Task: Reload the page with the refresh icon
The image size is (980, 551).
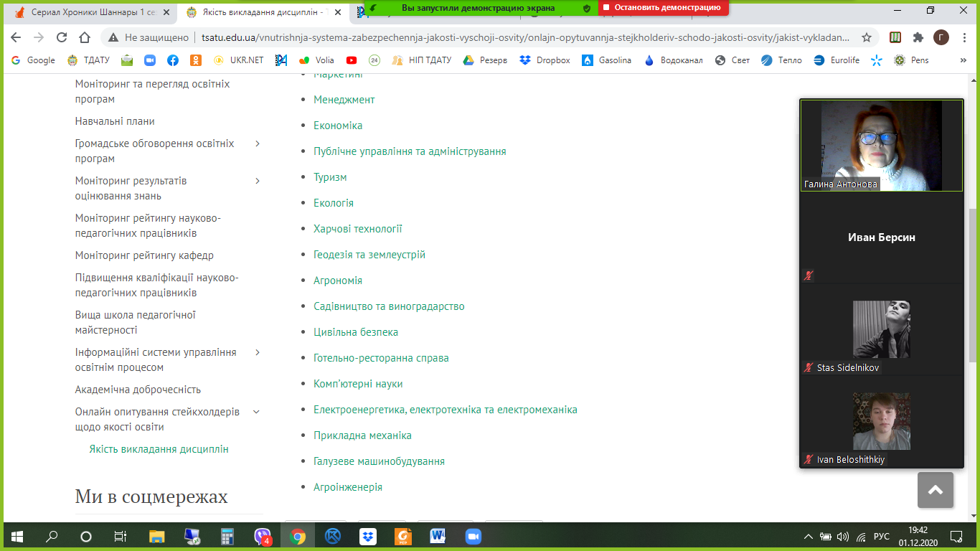Action: 62,38
